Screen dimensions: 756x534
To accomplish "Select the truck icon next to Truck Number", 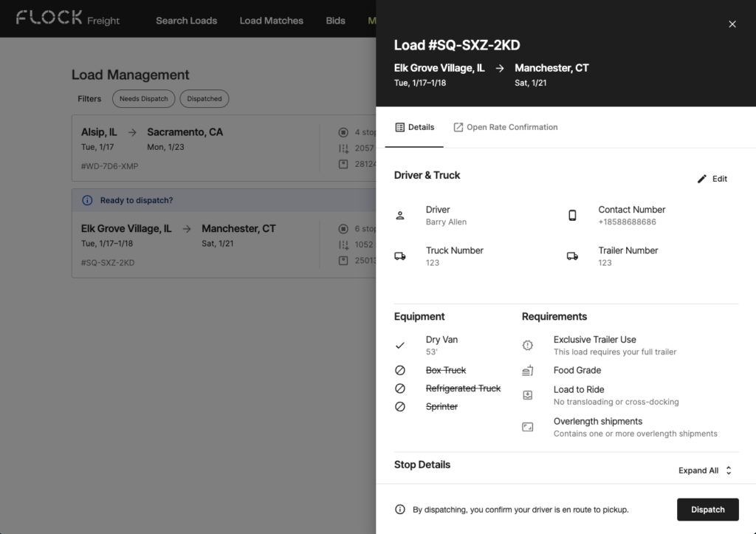I will [400, 256].
